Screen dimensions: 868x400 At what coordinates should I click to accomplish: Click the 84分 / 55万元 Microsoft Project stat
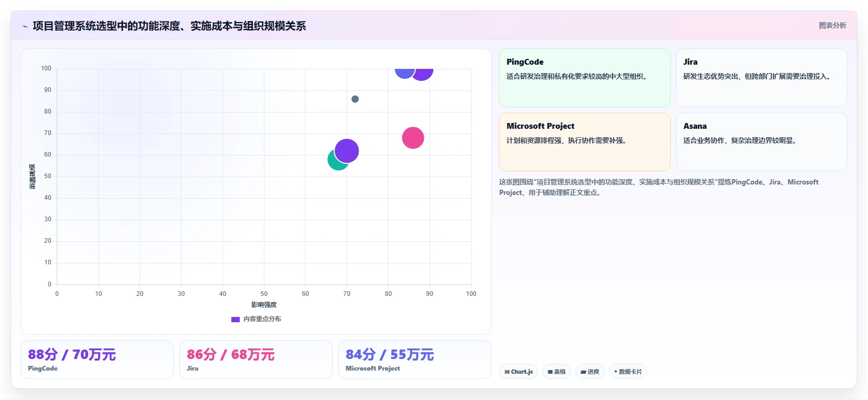pyautogui.click(x=415, y=360)
